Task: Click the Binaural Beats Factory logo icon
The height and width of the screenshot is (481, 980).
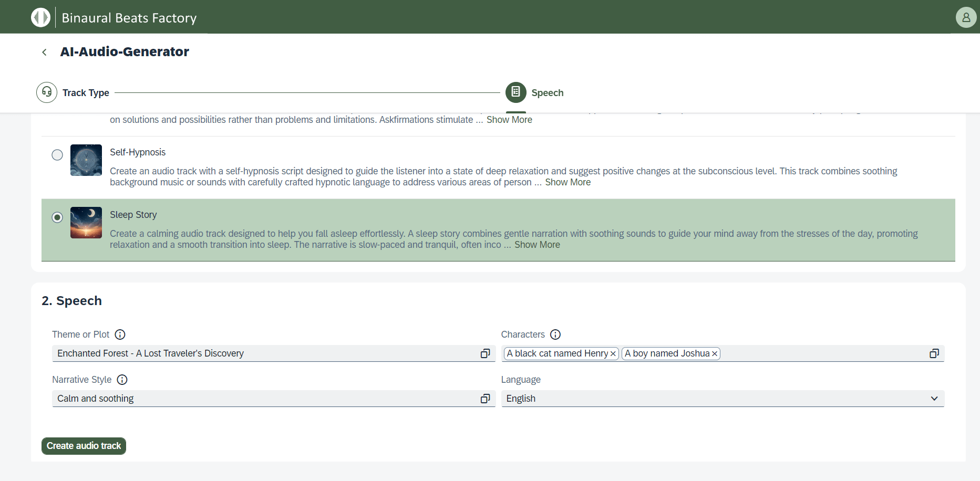Action: (x=40, y=17)
